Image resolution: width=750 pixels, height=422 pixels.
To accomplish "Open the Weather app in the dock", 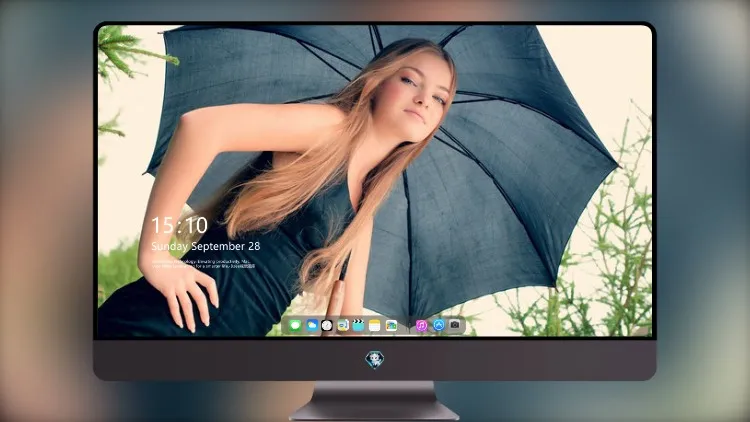I will click(x=312, y=326).
